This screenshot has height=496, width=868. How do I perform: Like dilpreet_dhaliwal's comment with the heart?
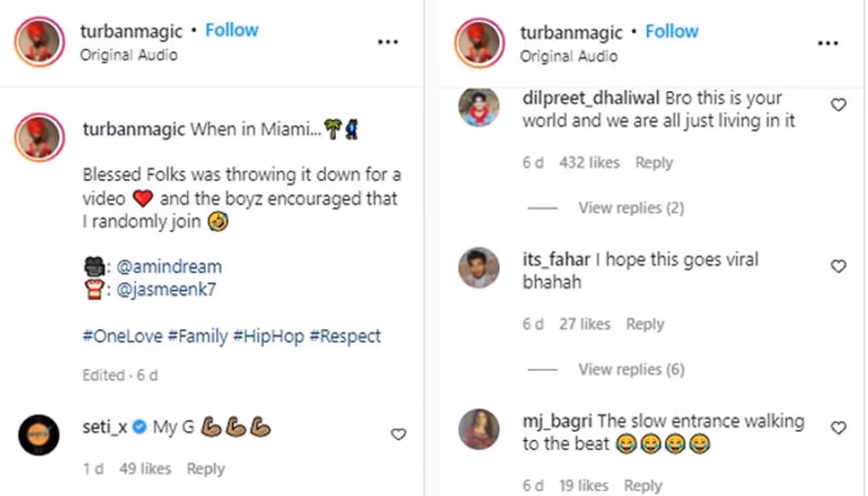coord(839,105)
